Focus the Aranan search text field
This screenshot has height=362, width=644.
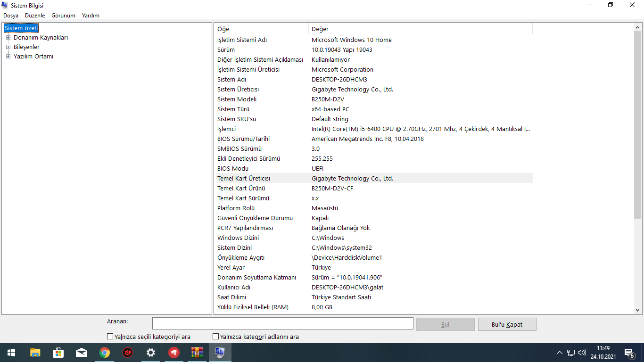pos(283,323)
